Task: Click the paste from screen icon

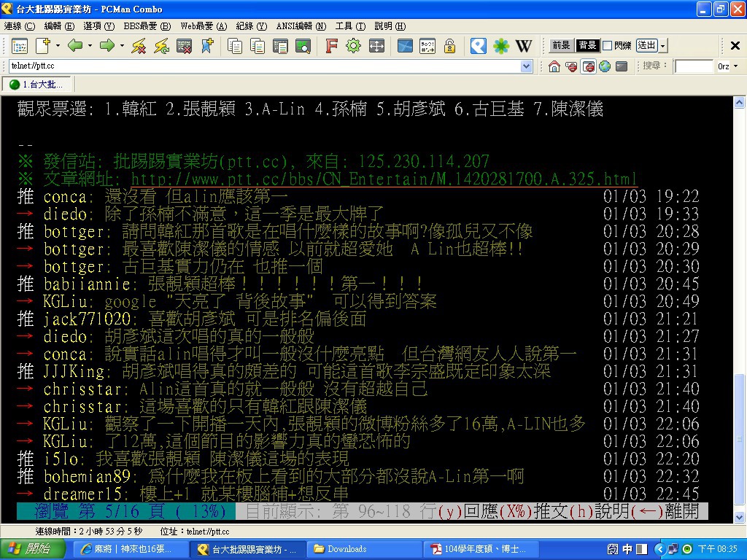Action: click(x=280, y=46)
